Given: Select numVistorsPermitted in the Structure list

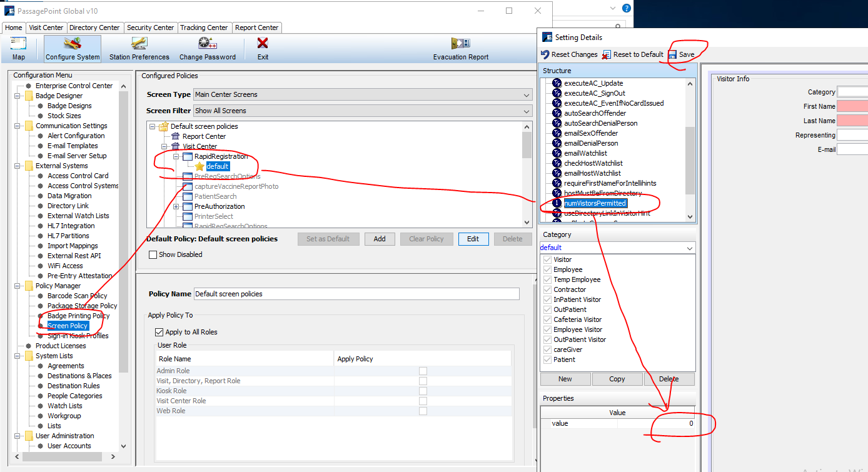Looking at the screenshot, I should pyautogui.click(x=595, y=203).
